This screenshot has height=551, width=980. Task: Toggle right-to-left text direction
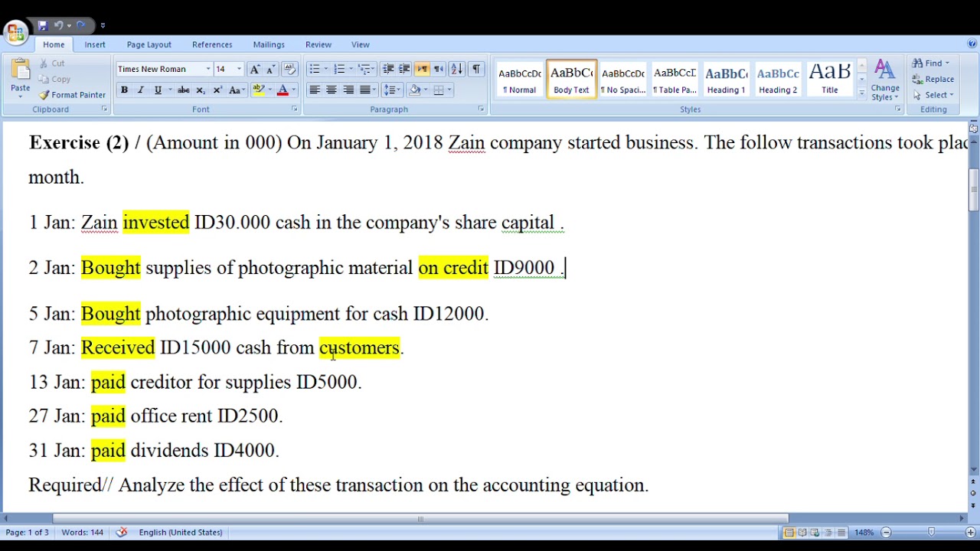point(438,69)
